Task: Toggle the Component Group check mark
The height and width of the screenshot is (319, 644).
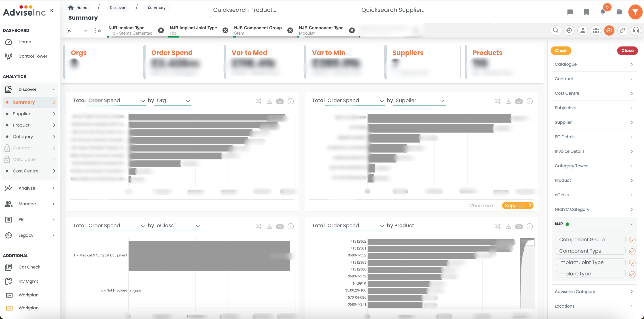Action: click(x=632, y=240)
